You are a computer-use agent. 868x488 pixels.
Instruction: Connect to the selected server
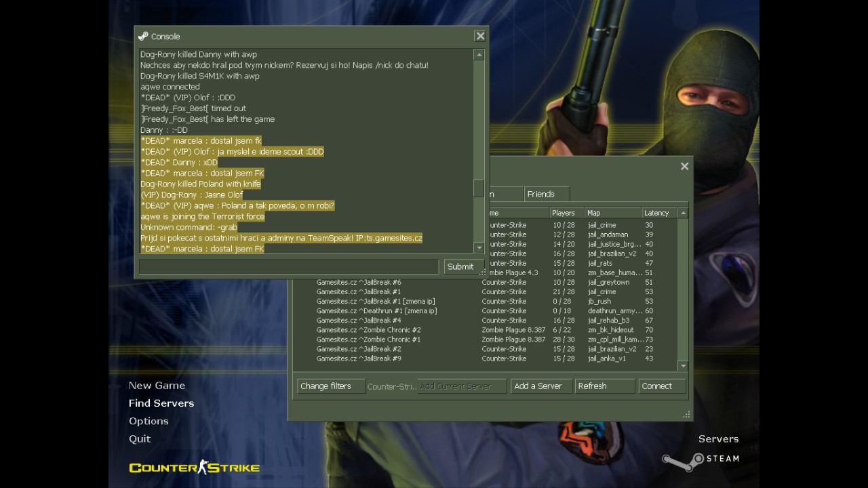pyautogui.click(x=662, y=386)
